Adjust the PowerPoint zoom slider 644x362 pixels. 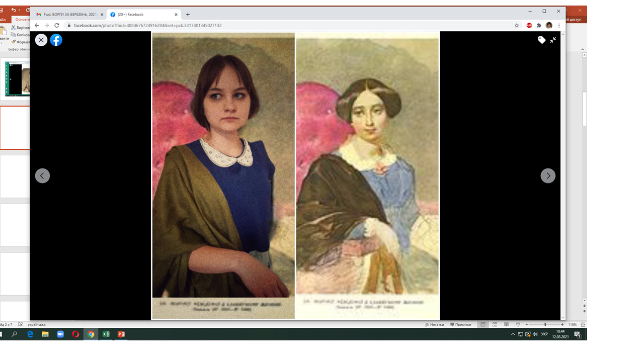[x=545, y=325]
